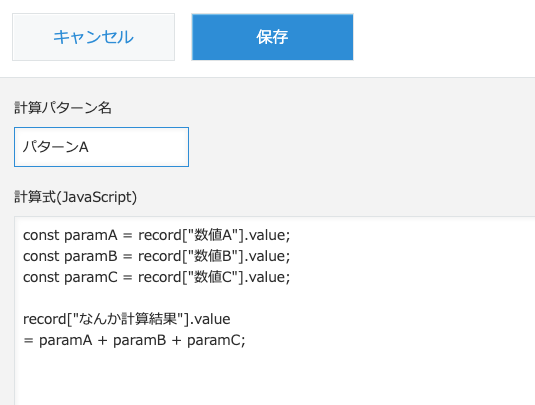Screen dimensions: 535x405
Task: Place cursor in const paramC line
Action: coord(156,277)
